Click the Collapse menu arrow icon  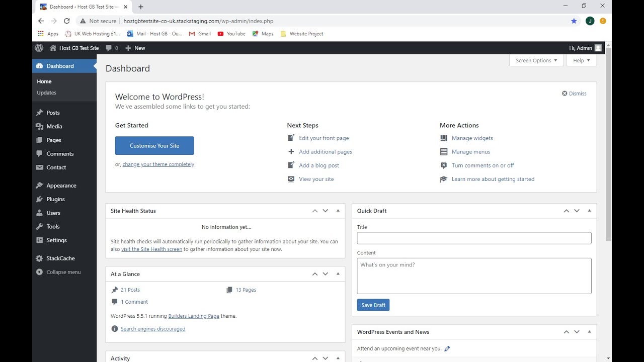tap(39, 272)
